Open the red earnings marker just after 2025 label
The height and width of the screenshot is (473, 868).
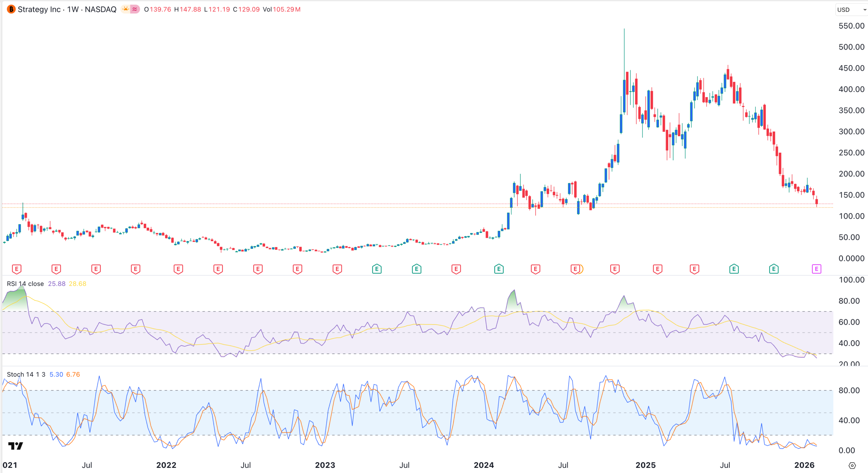pos(658,269)
